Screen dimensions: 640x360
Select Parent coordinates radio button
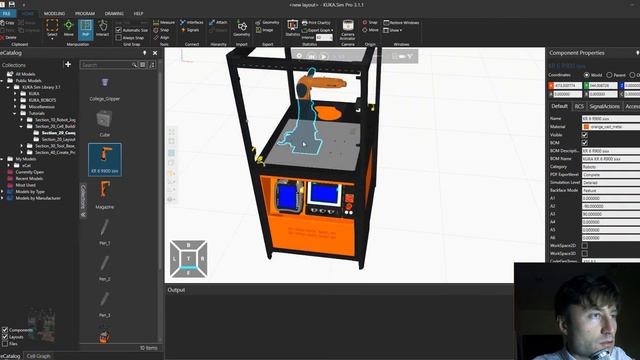609,75
